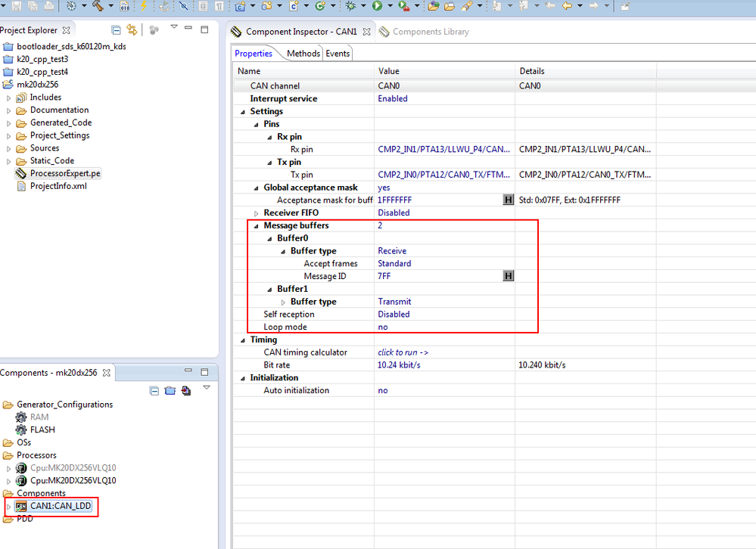
Task: Click the build configuration gear icon
Action: [71, 6]
